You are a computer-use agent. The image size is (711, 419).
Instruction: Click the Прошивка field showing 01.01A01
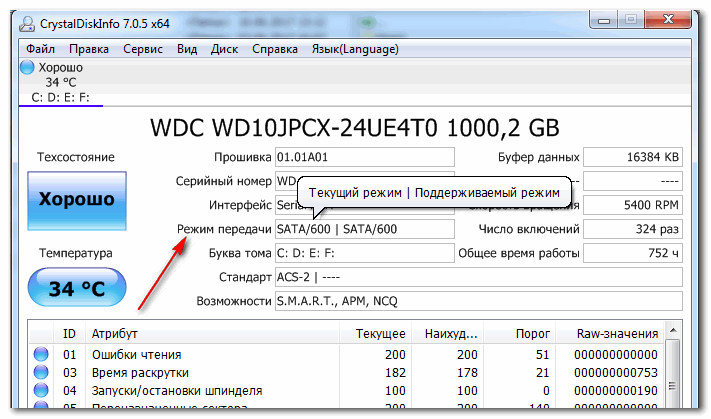(x=365, y=157)
